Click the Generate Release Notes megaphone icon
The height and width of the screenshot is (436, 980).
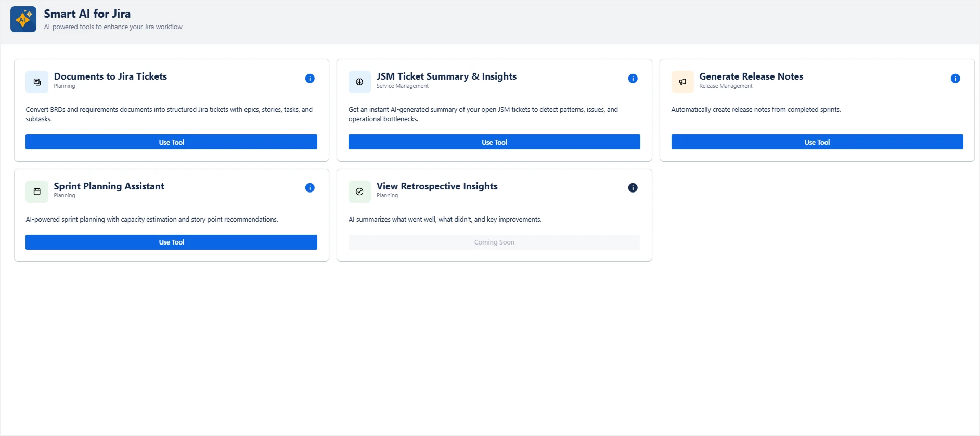pos(682,82)
